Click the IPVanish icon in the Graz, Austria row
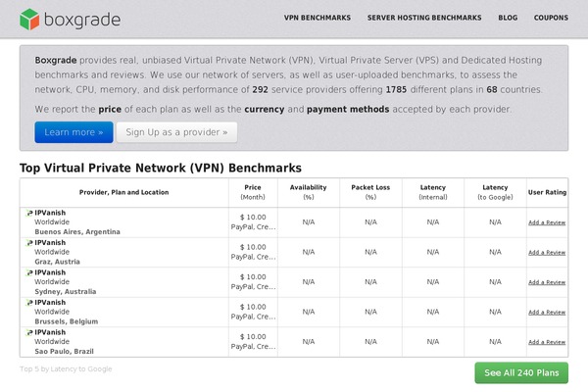This screenshot has width=588, height=392. click(29, 243)
